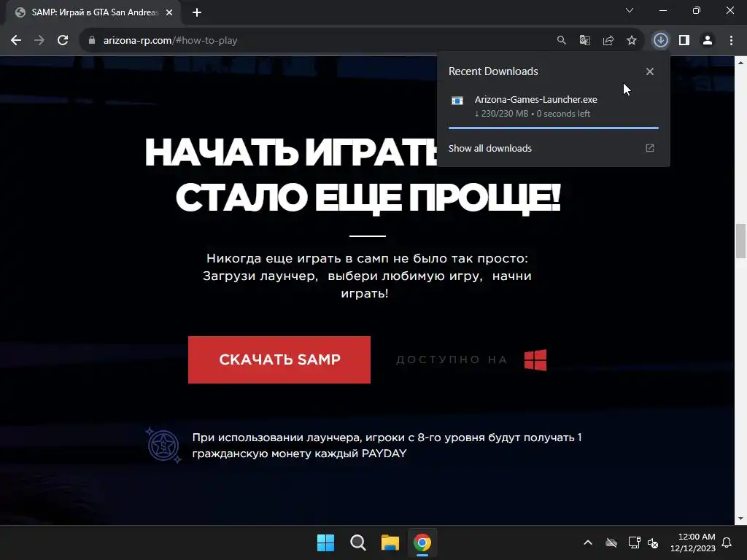Click the download progress bar
747x560 pixels.
click(x=554, y=128)
